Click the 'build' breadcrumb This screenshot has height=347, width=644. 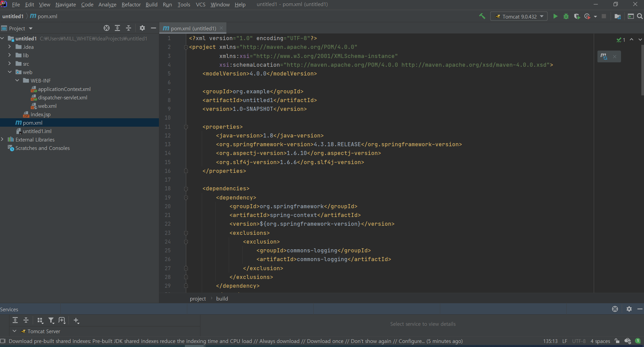click(222, 298)
